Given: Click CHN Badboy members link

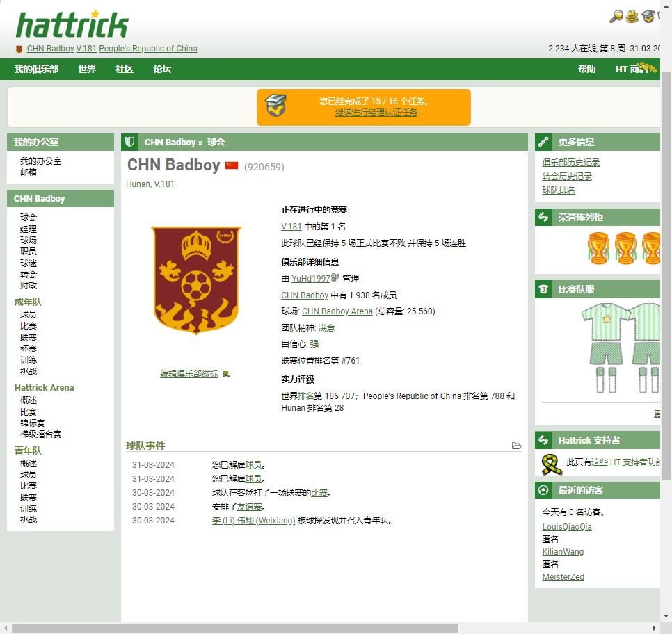Looking at the screenshot, I should coord(305,295).
